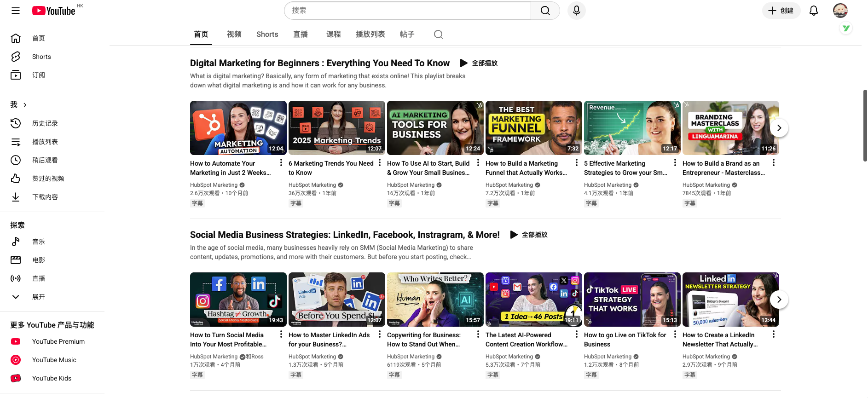868x398 pixels.
Task: Switch to the 直播 channel tab
Action: click(x=300, y=35)
